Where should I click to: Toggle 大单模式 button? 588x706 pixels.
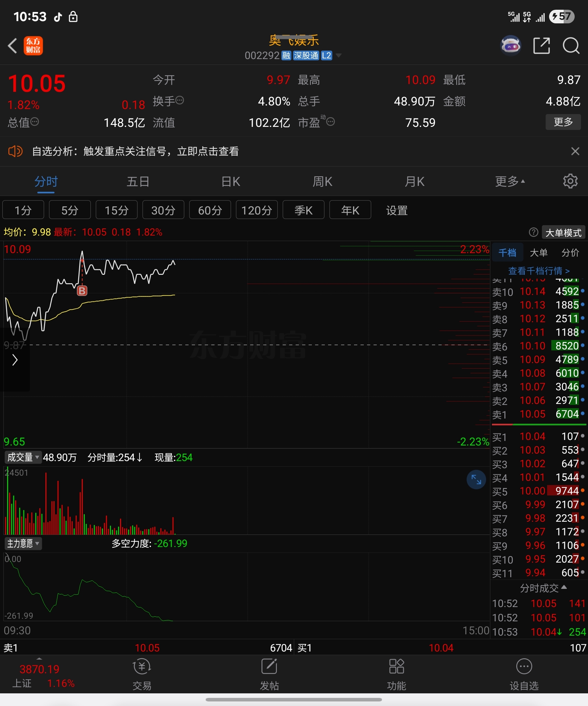pyautogui.click(x=563, y=233)
